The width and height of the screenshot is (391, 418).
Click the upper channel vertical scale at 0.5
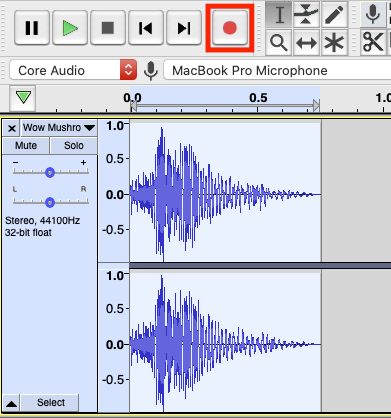click(115, 159)
